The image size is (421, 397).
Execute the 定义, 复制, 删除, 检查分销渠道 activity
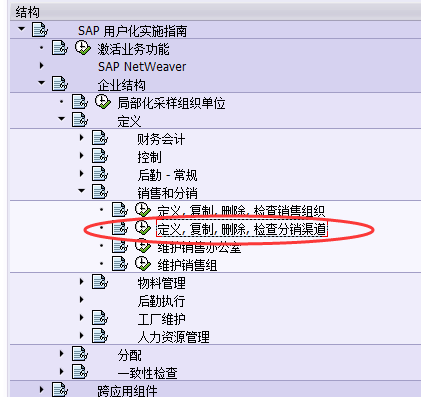coord(142,228)
